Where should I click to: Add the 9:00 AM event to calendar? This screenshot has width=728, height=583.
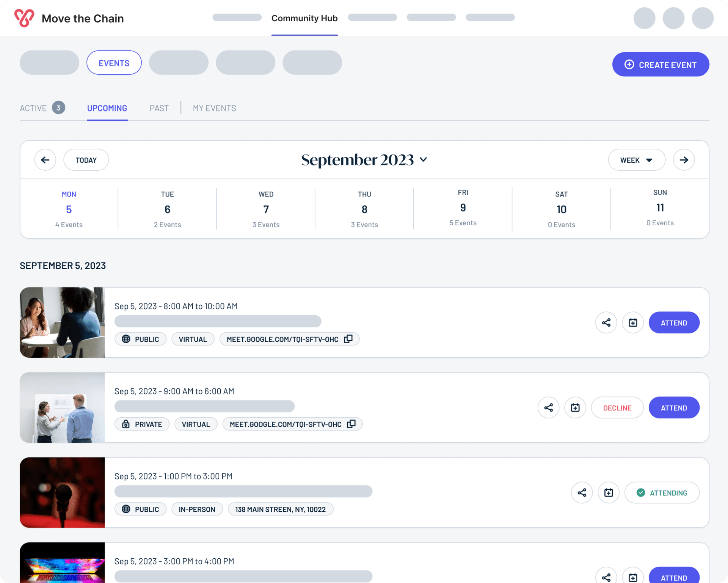click(575, 407)
